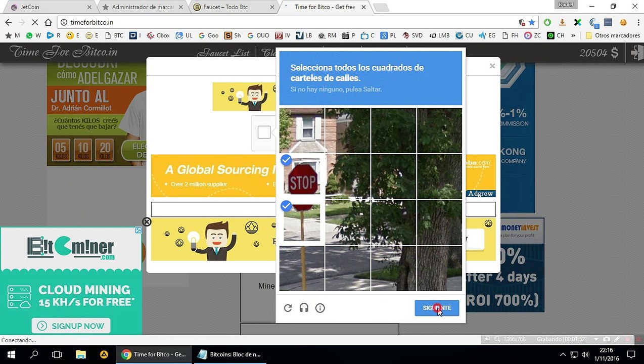Open the WhatsApp 'W' bookmark
This screenshot has height=364, width=644.
click(33, 35)
